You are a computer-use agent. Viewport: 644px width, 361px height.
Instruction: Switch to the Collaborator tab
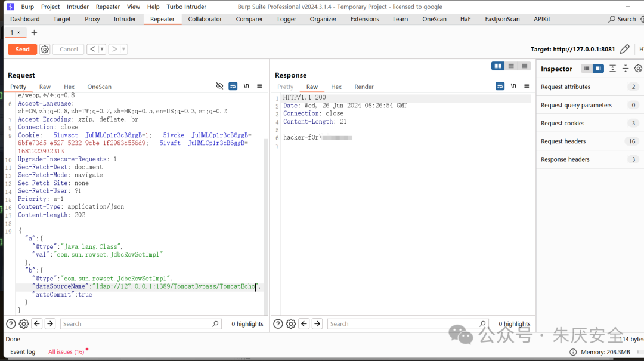click(x=205, y=19)
